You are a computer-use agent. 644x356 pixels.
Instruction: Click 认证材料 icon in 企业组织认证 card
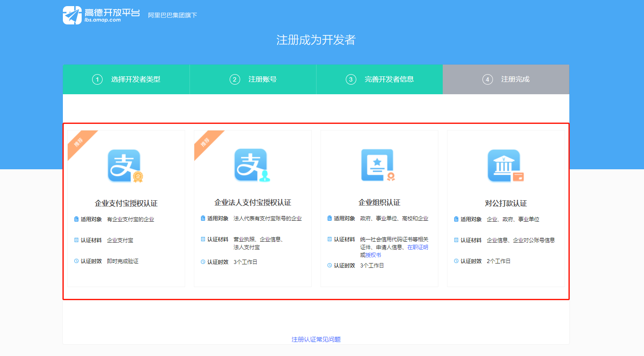pyautogui.click(x=330, y=239)
